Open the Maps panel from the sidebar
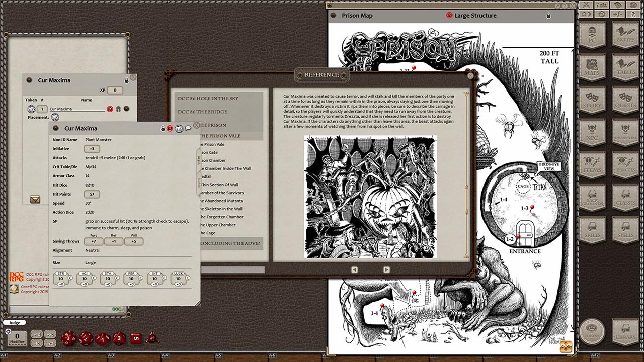 tap(592, 67)
